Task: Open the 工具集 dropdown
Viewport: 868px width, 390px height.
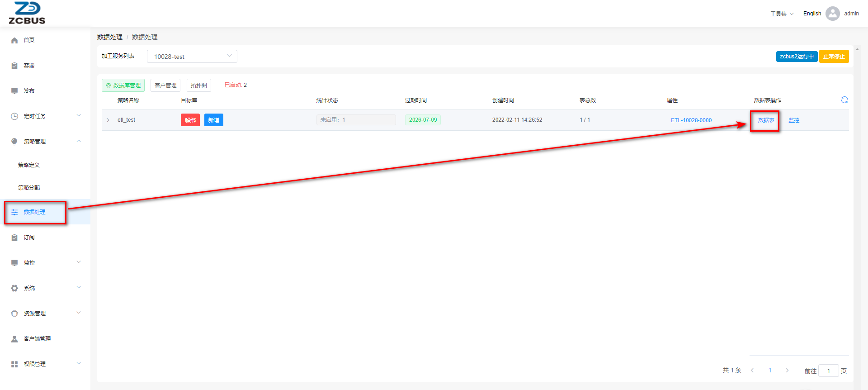Action: point(782,14)
